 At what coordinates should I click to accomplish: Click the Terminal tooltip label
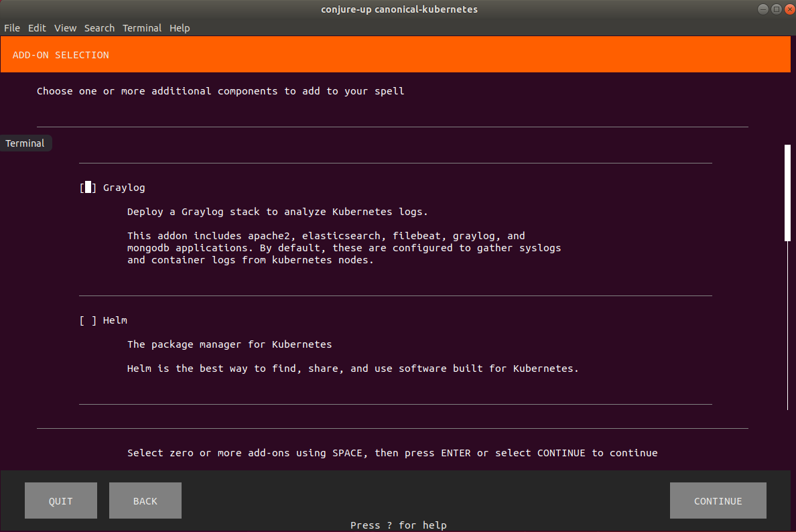click(x=25, y=143)
